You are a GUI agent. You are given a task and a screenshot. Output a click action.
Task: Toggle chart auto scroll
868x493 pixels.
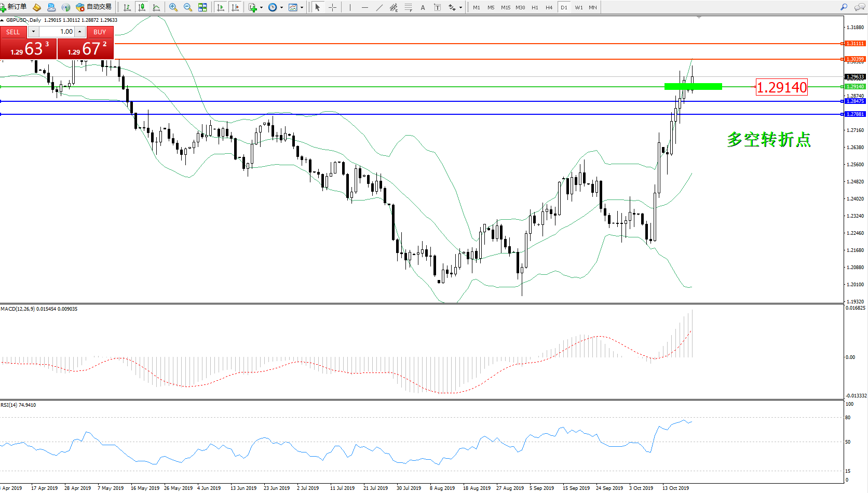tap(221, 7)
